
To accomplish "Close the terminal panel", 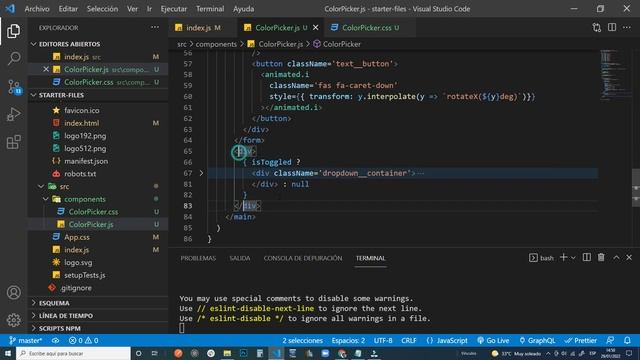I will click(629, 258).
